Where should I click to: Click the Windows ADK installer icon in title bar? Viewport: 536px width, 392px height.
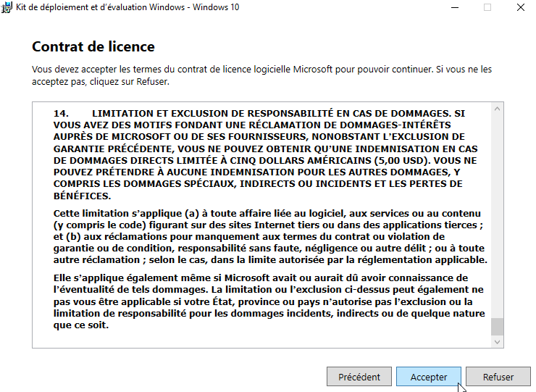click(7, 7)
